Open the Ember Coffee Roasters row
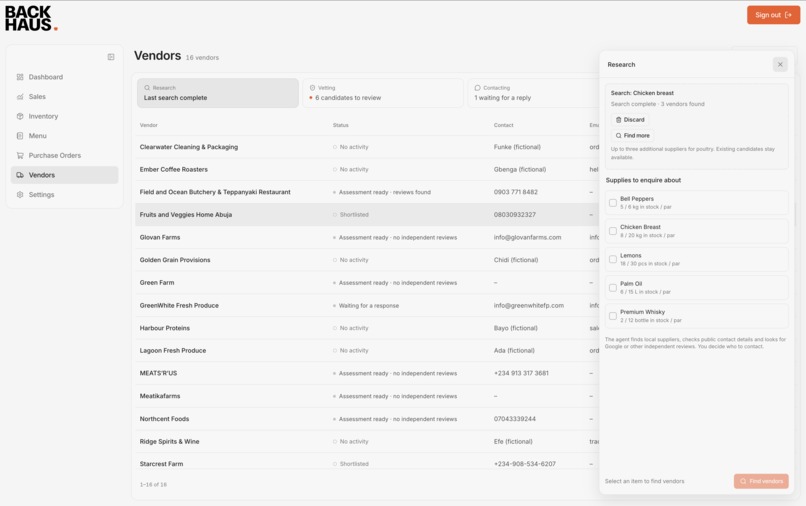Image resolution: width=806 pixels, height=506 pixels. coord(367,170)
